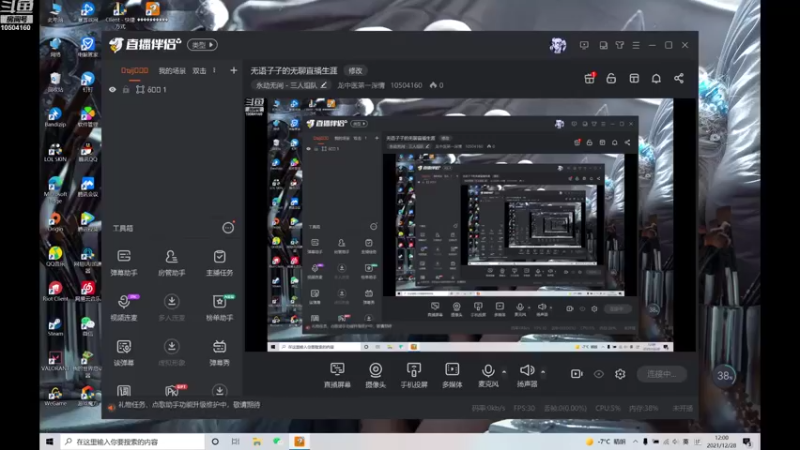Toggle visibility eye of the source layer
Image resolution: width=800 pixels, height=450 pixels.
[x=113, y=89]
